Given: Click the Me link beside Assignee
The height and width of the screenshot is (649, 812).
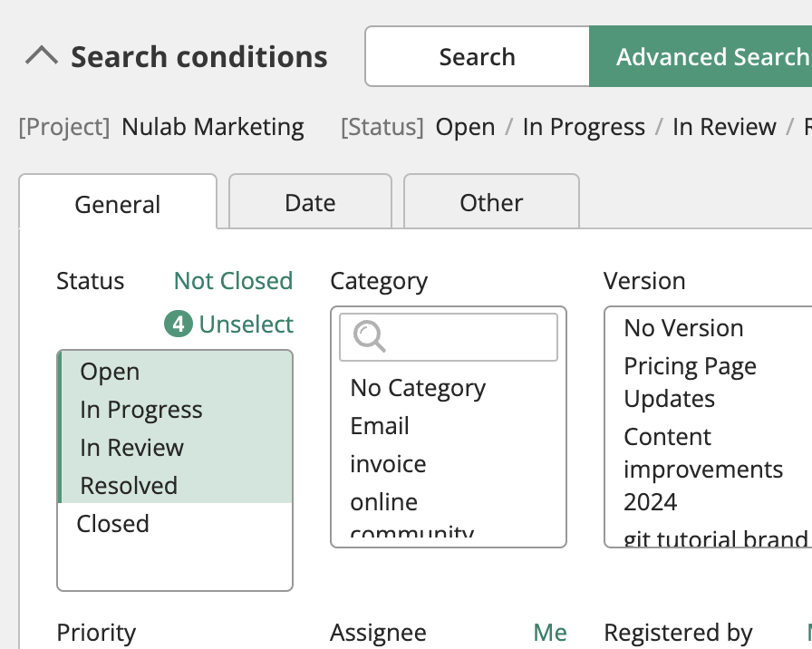Looking at the screenshot, I should 549,632.
